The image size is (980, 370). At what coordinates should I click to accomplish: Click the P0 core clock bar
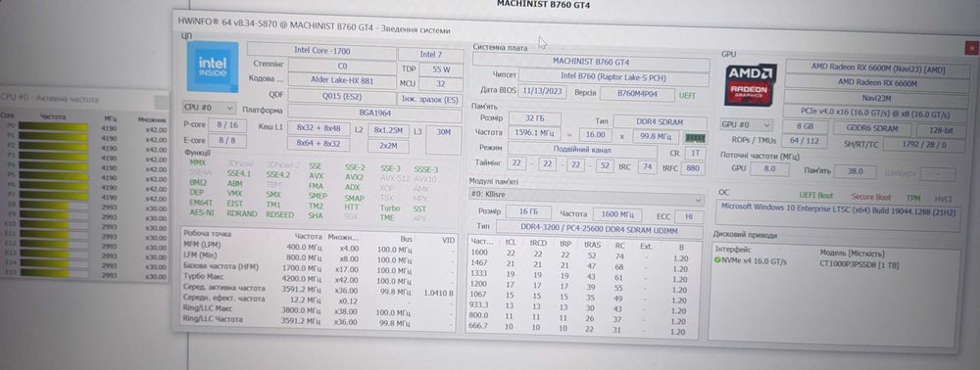53,126
